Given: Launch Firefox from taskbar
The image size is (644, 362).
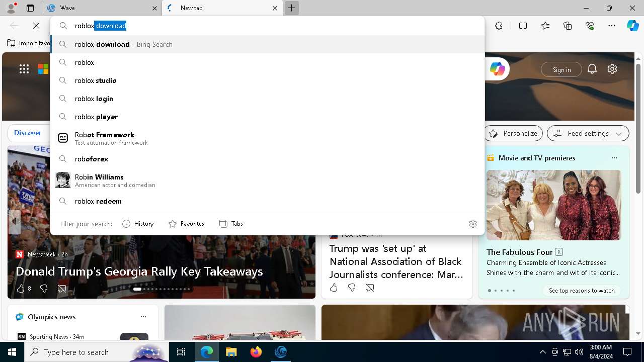Looking at the screenshot, I should (x=256, y=352).
